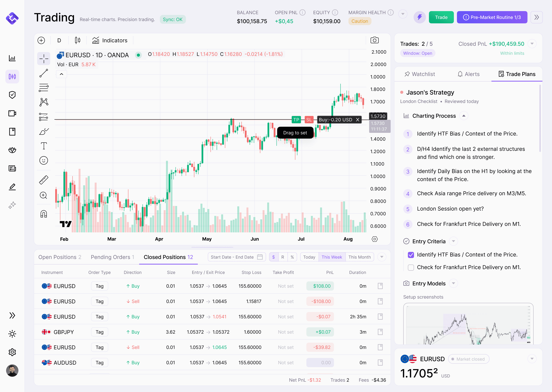Click the lightning quick-action icon
The height and width of the screenshot is (392, 552).
tap(419, 17)
